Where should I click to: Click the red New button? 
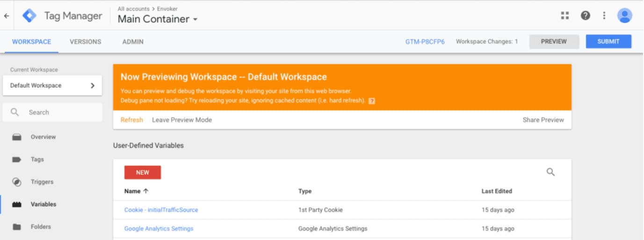(x=143, y=172)
